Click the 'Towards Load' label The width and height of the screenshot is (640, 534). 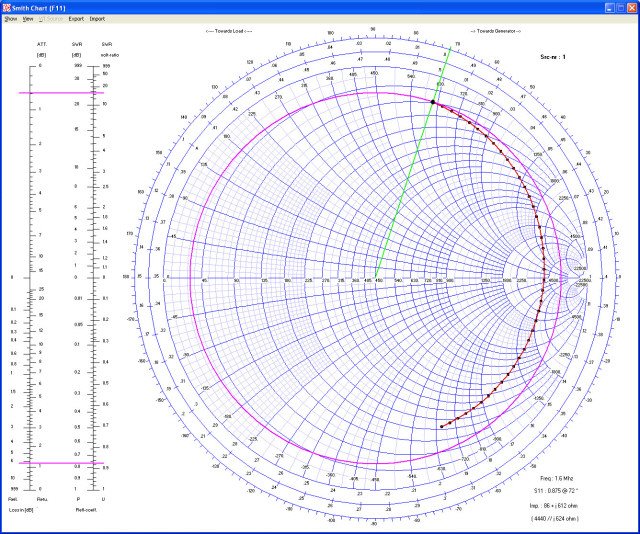[229, 31]
